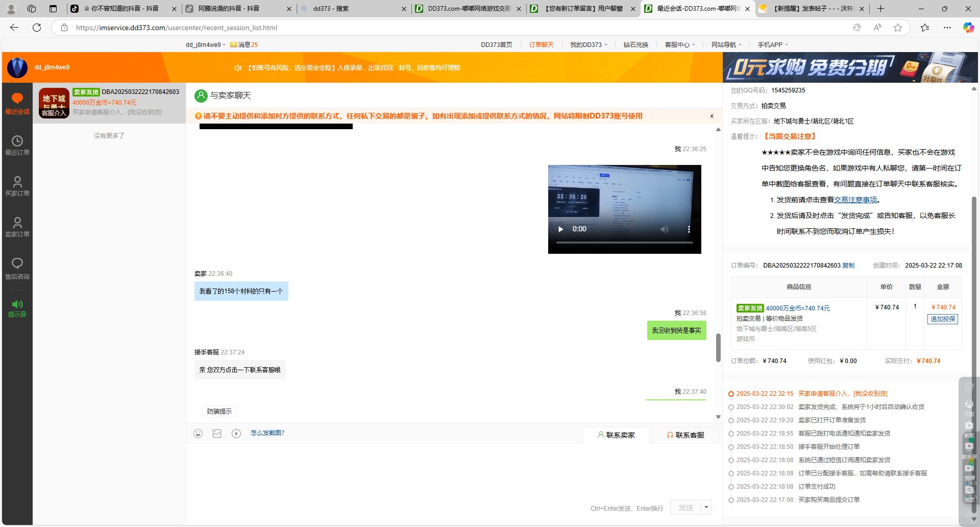980x527 pixels.
Task: Open browser favorites list
Action: pyautogui.click(x=925, y=28)
